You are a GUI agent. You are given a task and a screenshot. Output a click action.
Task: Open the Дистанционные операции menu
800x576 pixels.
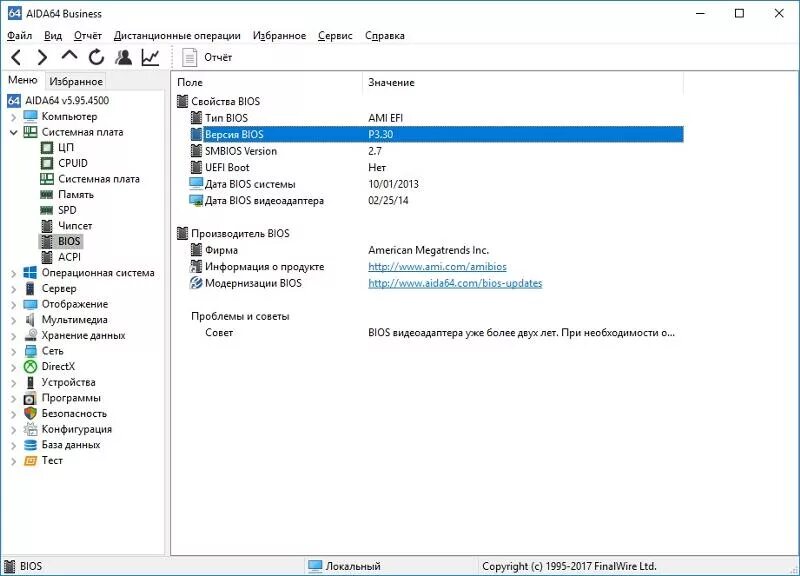coord(177,36)
